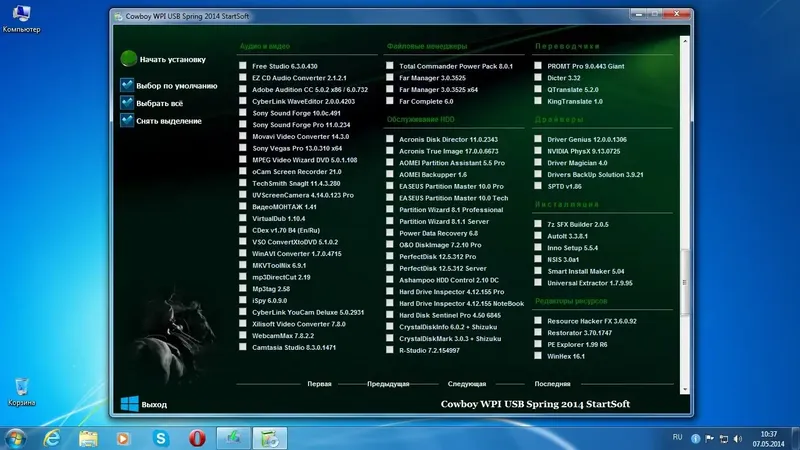Screen dimensions: 800x450
Task: Click Smart Install Maker 5.04 text
Action: coord(586,271)
